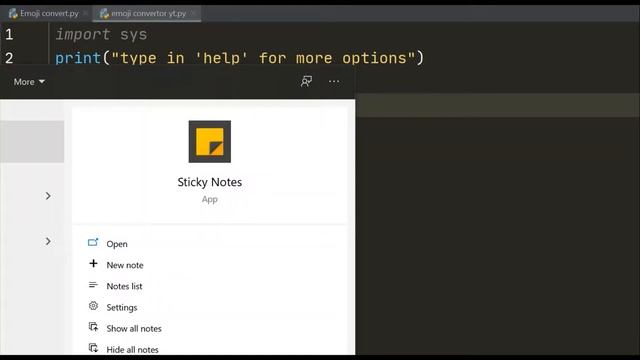Click line number 2 in the gutter
Screen dimensions: 640x360
coord(9,58)
